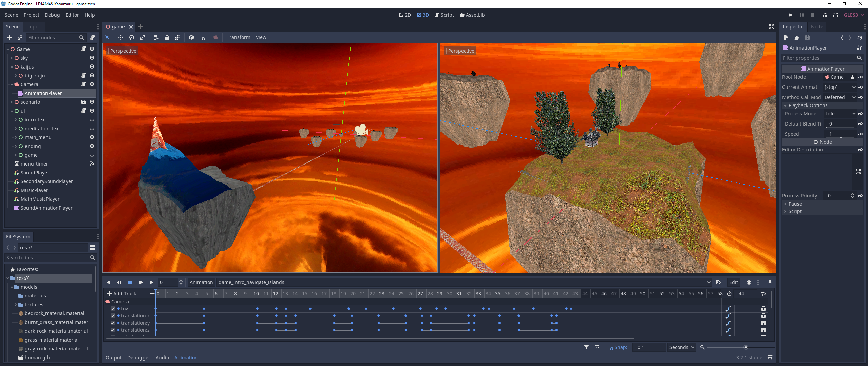
Task: Disable the fov track checkbox
Action: click(113, 309)
